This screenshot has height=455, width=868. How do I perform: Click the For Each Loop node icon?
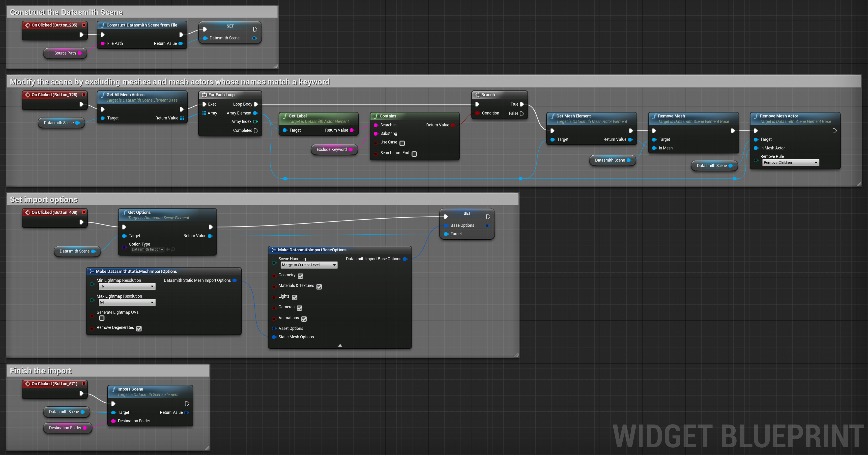[x=204, y=95]
